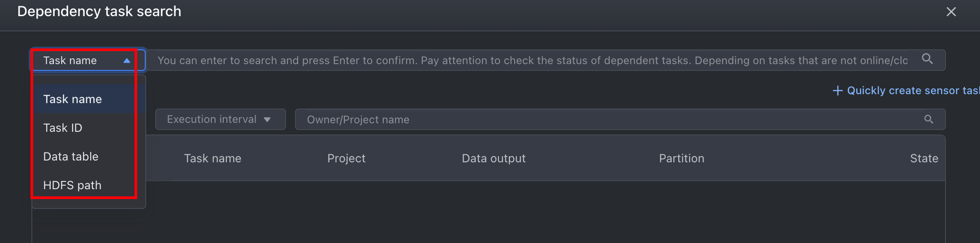Click the magnifier icon in top search bar
The width and height of the screenshot is (980, 243).
[x=927, y=59]
